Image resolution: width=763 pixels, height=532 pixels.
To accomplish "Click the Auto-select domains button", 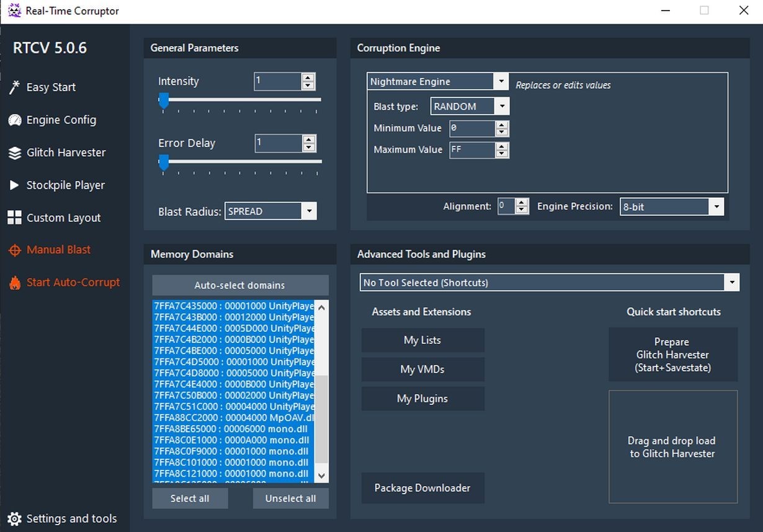I will [x=240, y=285].
